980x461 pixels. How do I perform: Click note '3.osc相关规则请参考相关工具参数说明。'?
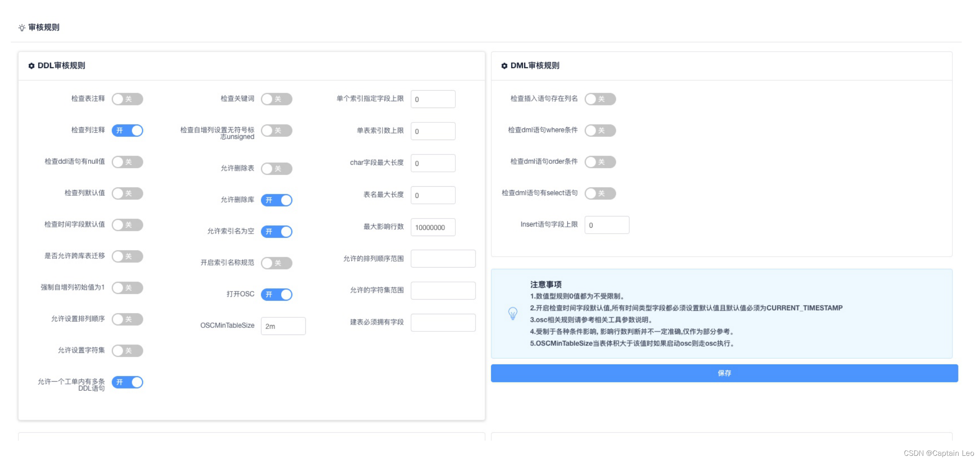(591, 320)
